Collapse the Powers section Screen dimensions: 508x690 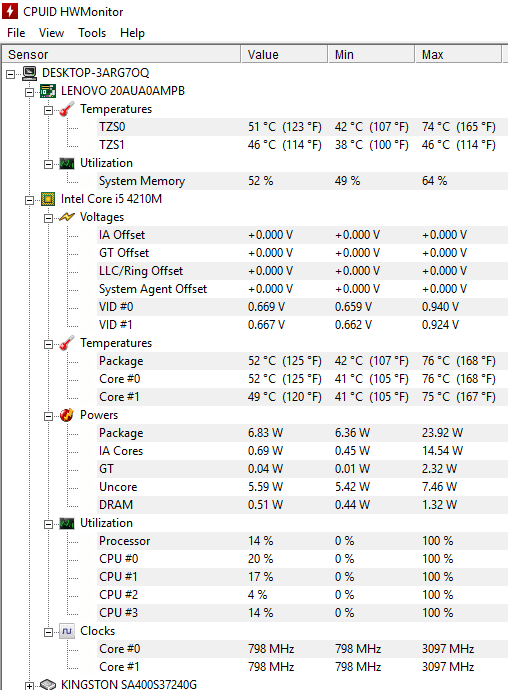coord(48,416)
